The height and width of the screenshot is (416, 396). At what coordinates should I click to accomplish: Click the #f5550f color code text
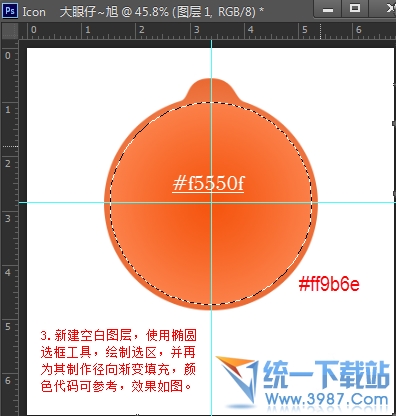click(x=208, y=183)
